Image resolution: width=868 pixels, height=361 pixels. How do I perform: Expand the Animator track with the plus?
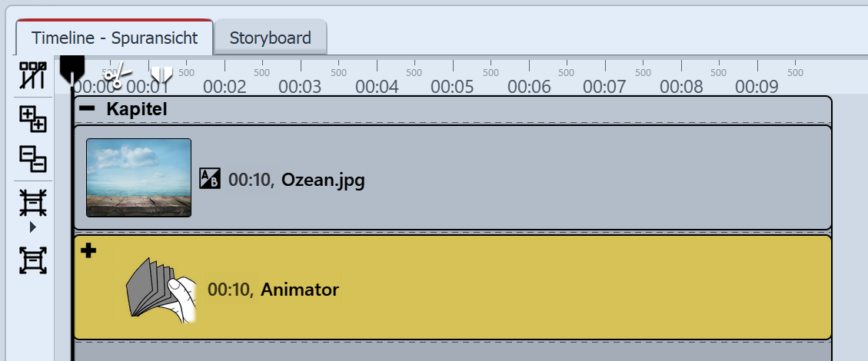tap(88, 250)
